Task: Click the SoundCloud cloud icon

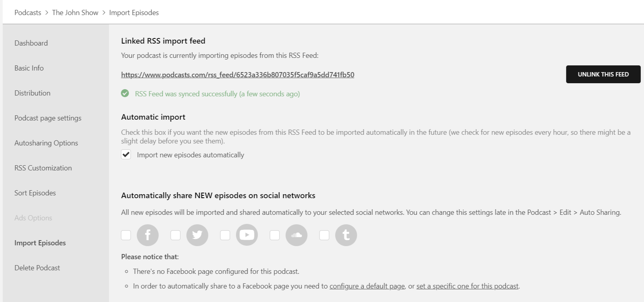Action: [x=296, y=235]
